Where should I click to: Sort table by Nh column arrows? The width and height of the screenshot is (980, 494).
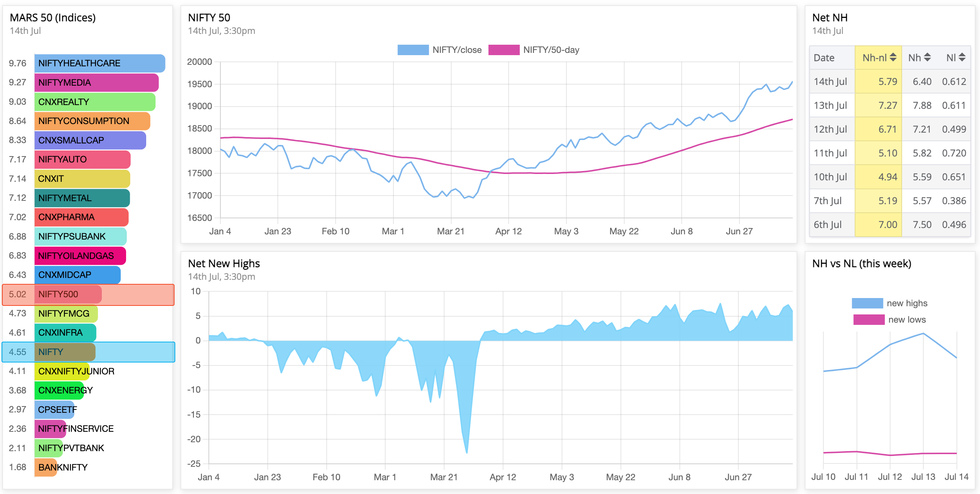[x=927, y=57]
